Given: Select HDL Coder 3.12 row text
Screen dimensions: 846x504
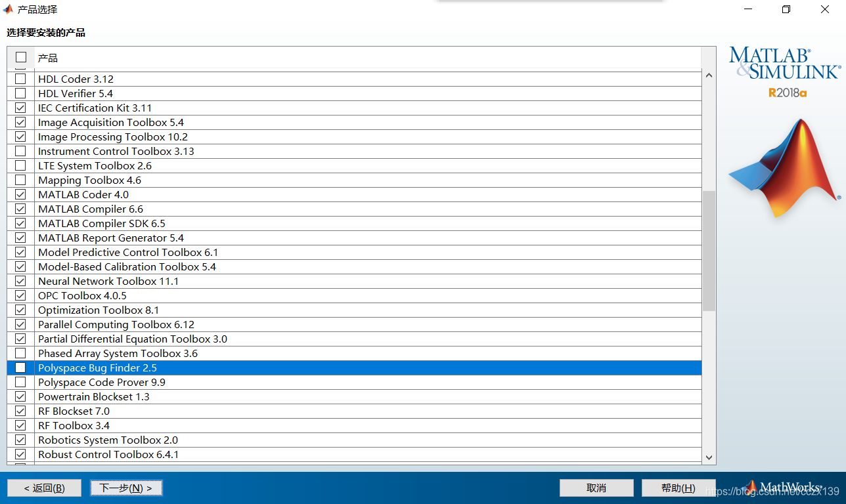Looking at the screenshot, I should 76,79.
